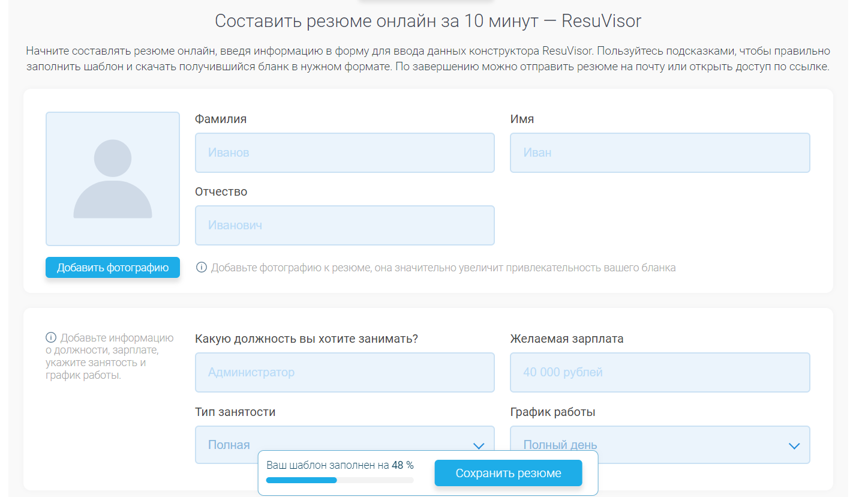This screenshot has width=868, height=497.
Task: Focus the 'Желаемая зарплата' input field
Action: point(660,372)
